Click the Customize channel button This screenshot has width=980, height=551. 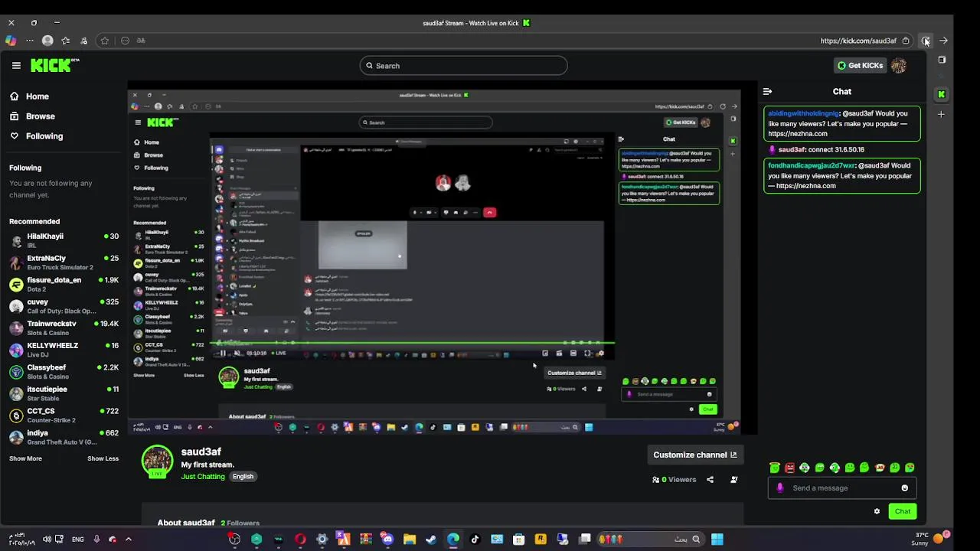tap(694, 455)
